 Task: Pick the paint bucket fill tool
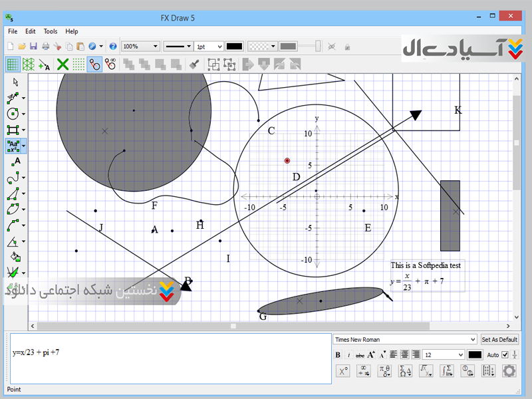click(x=15, y=256)
